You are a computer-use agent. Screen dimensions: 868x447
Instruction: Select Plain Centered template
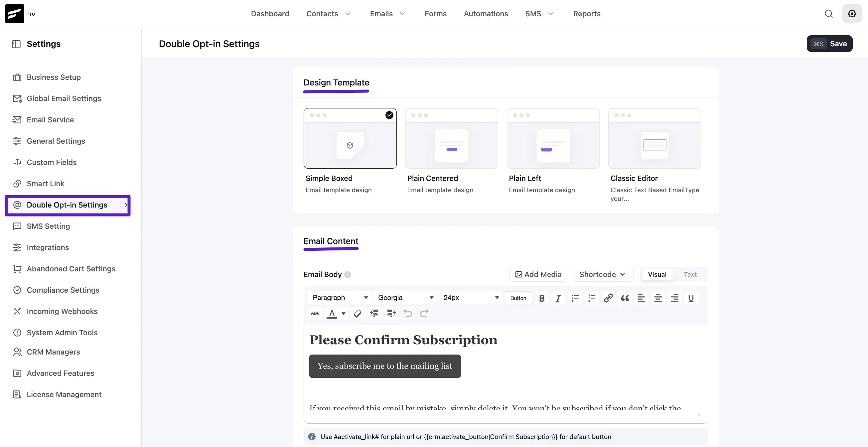[452, 138]
